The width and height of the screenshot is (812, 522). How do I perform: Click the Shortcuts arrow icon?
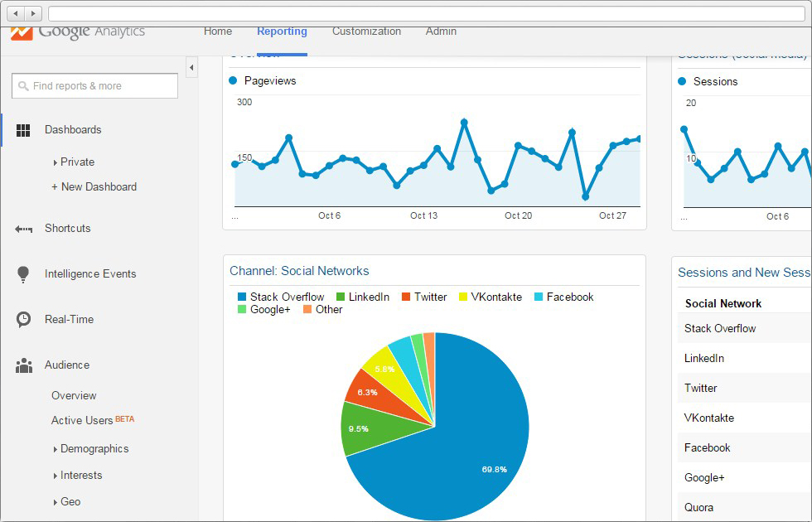click(x=23, y=229)
